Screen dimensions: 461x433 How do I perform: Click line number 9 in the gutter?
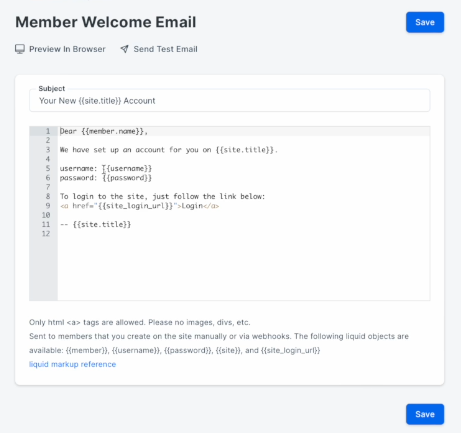48,206
